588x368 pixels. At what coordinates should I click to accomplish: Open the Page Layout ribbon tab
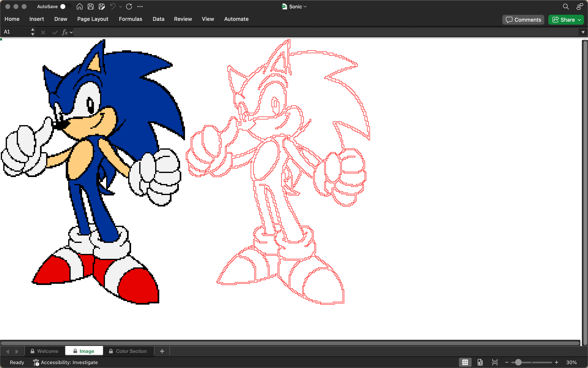[92, 19]
